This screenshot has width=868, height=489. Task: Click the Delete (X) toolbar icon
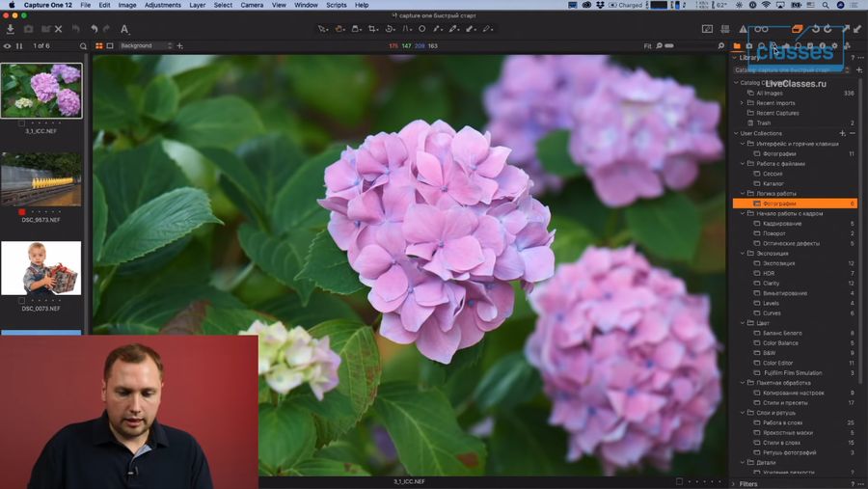click(x=58, y=29)
